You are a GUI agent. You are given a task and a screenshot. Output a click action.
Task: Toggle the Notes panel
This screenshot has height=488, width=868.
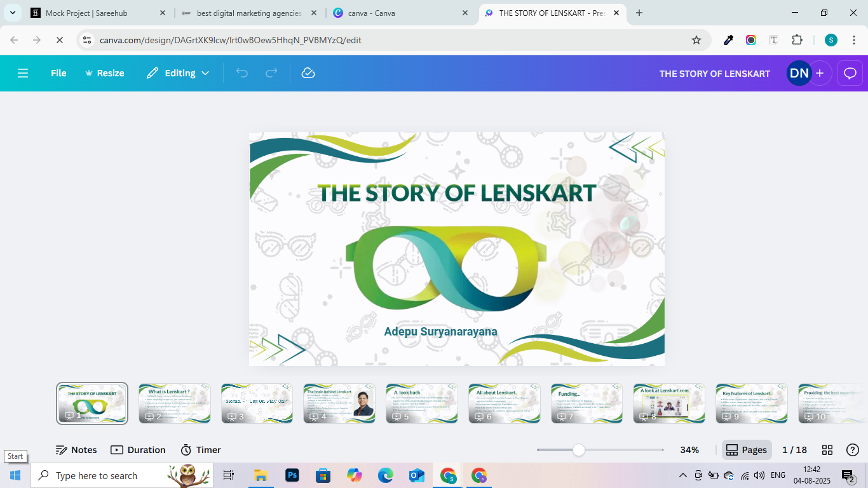click(76, 450)
